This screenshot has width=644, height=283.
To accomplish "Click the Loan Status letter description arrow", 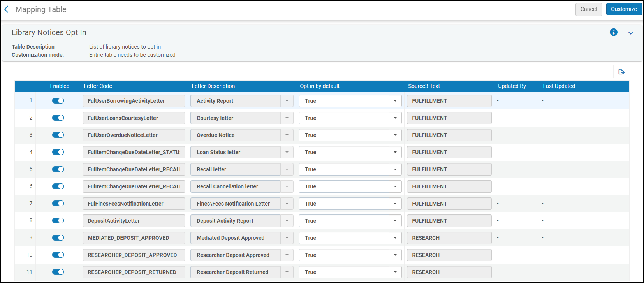I will click(x=287, y=152).
